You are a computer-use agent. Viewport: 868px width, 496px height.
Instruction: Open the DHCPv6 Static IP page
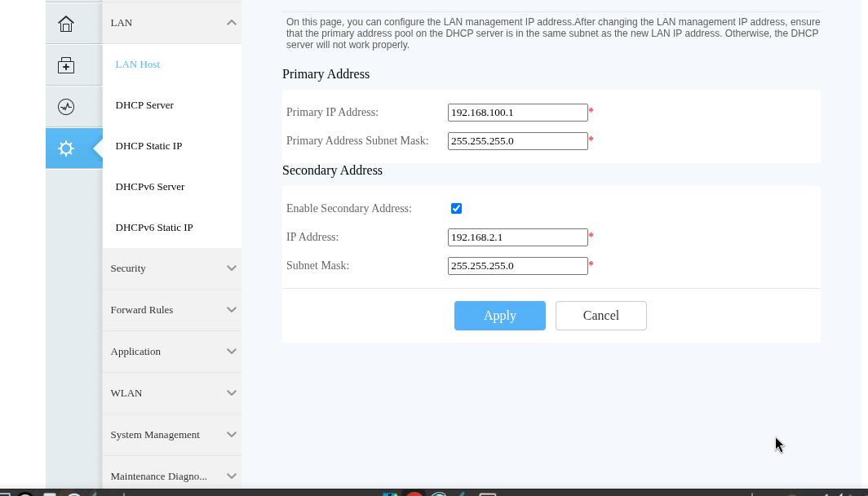[x=154, y=228]
